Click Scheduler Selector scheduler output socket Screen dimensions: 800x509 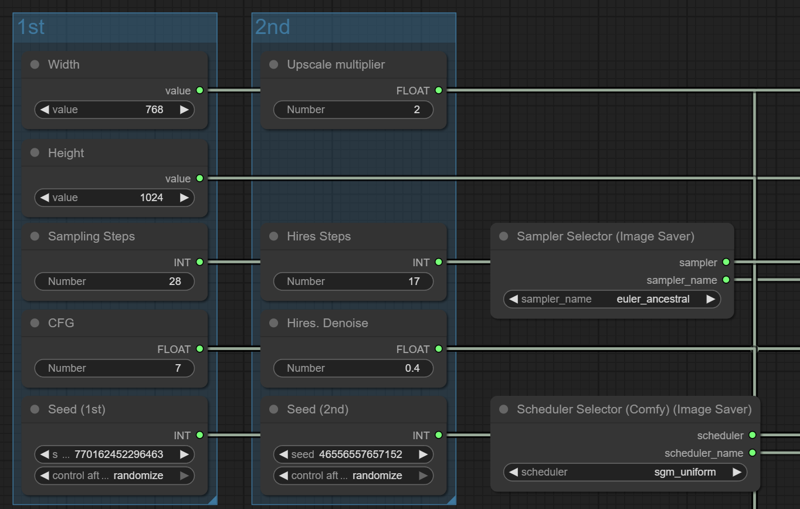coord(753,435)
